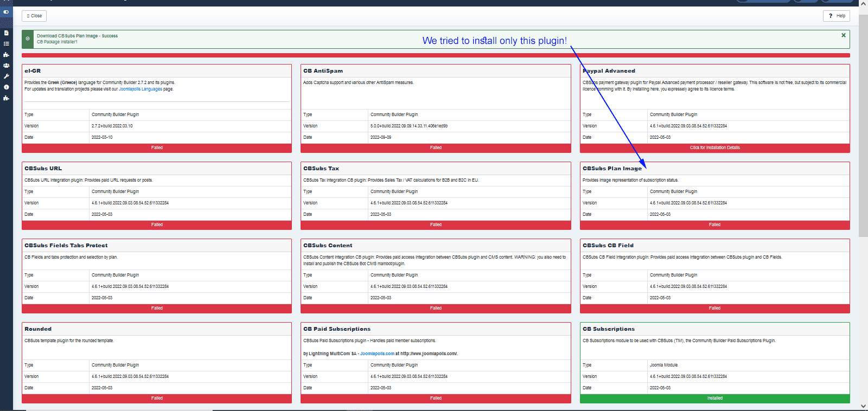Select the 'CB AntiSpam' card title

pyautogui.click(x=323, y=71)
